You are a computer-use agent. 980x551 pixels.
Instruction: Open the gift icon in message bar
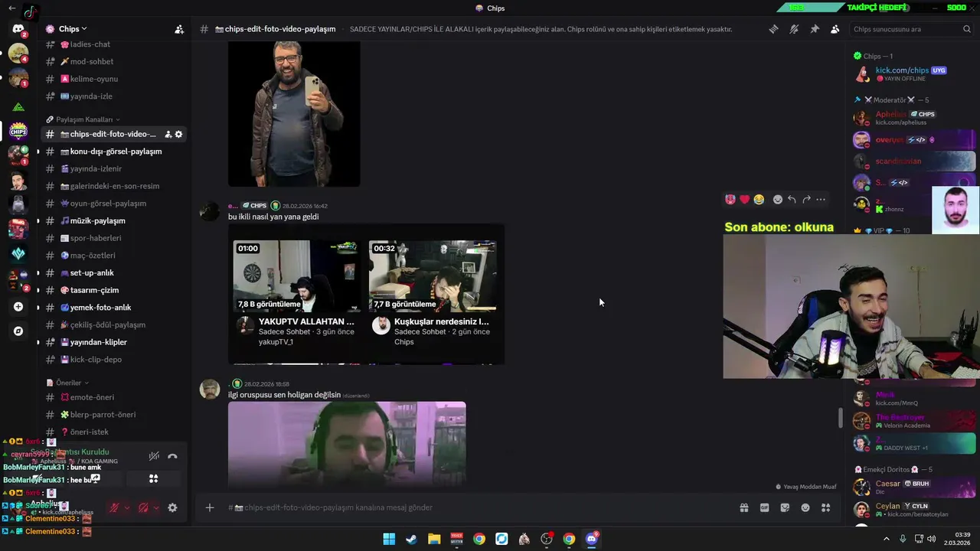(744, 507)
